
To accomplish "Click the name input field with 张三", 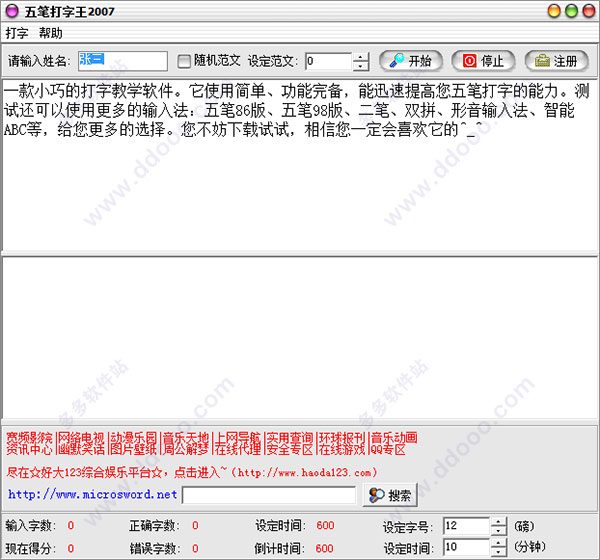I will [123, 61].
